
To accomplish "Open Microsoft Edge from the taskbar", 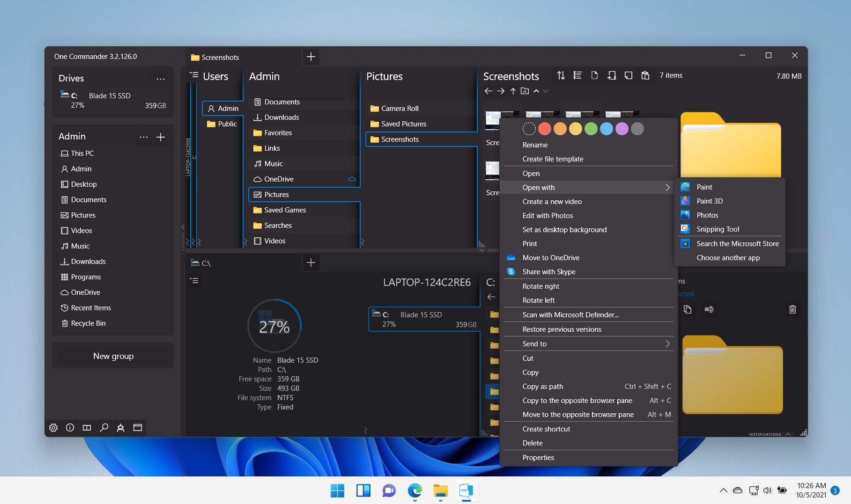I will click(x=414, y=490).
